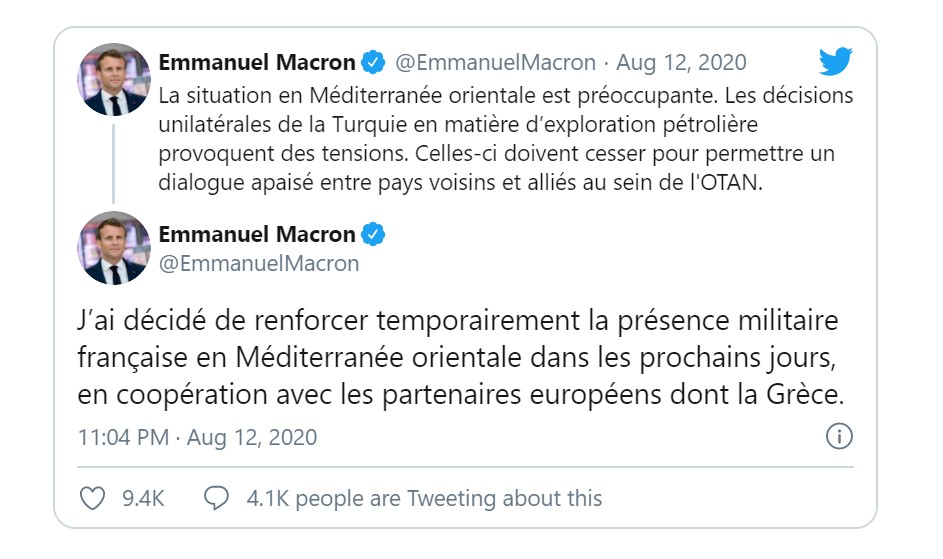Click main tweet text about présence militaire

tap(461, 357)
